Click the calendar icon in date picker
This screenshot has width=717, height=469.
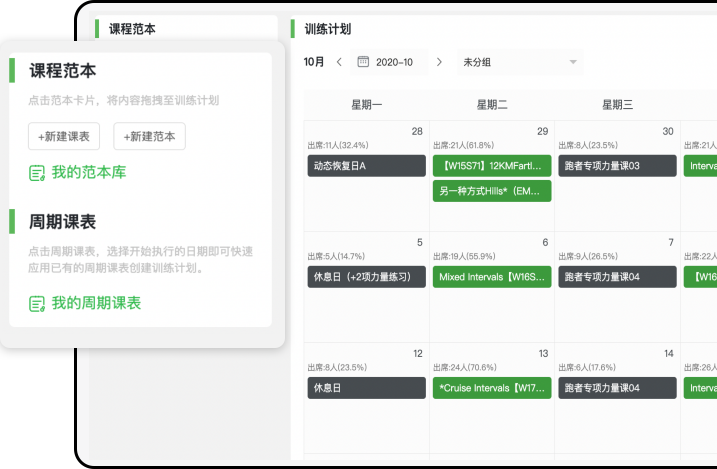[x=363, y=62]
